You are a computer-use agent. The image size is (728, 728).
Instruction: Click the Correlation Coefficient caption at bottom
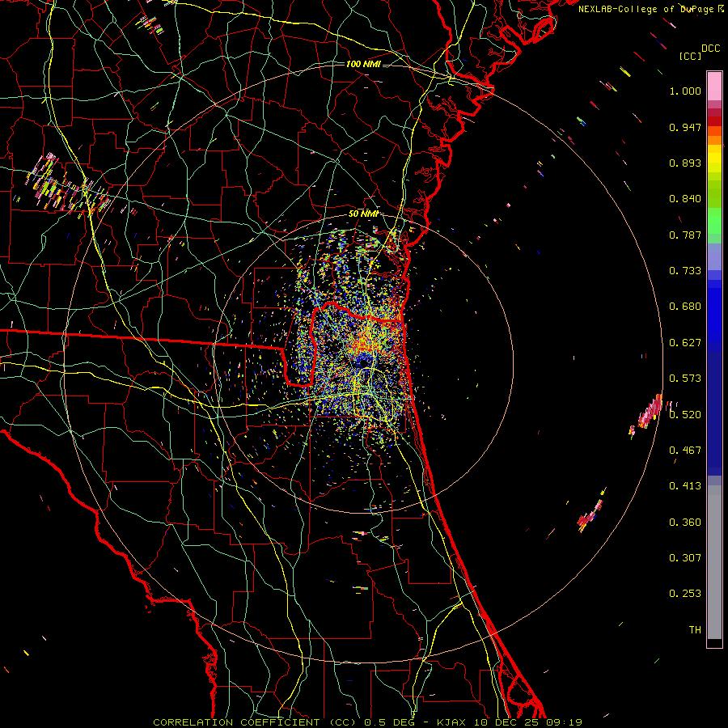368,722
